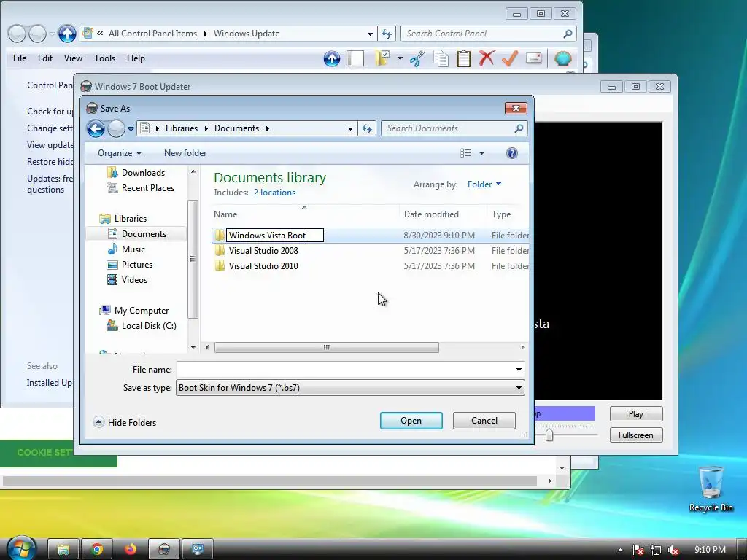747x560 pixels.
Task: Click the playback slider handle in Boot Updater
Action: 549,435
